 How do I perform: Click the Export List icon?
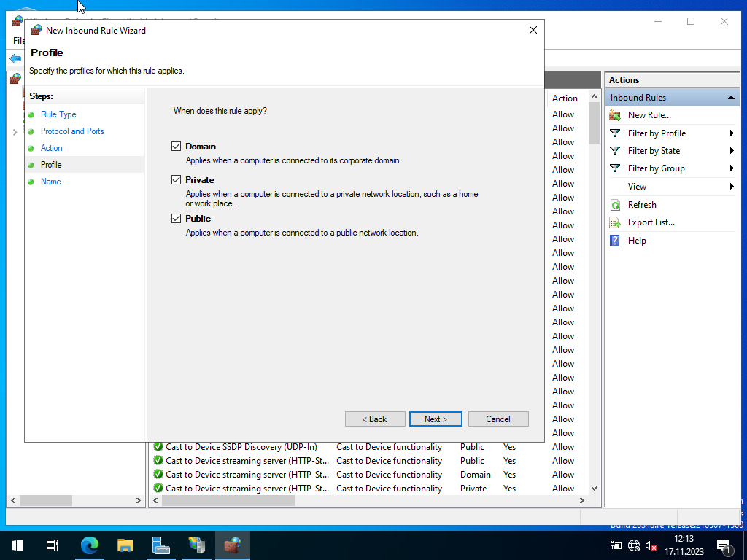coord(615,222)
